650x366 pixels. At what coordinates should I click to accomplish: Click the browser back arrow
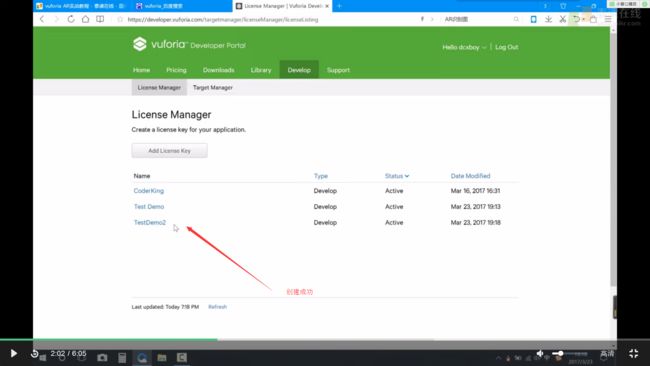tap(42, 19)
